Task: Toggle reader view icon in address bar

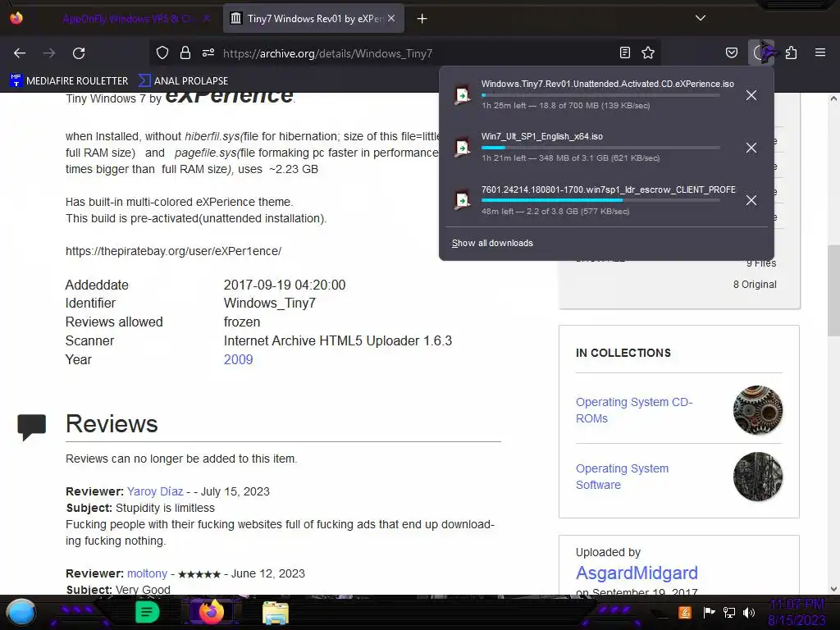Action: click(x=624, y=52)
